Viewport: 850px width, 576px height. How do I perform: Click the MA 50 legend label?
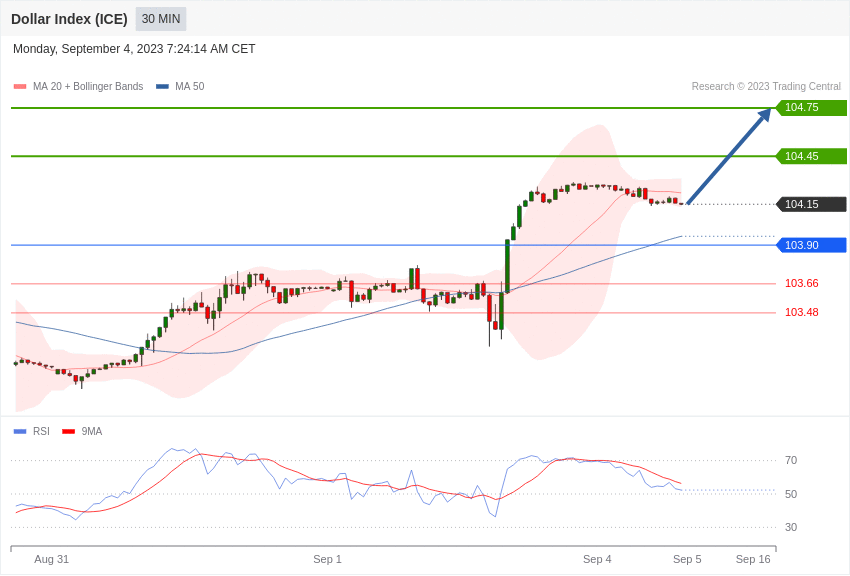tap(190, 86)
